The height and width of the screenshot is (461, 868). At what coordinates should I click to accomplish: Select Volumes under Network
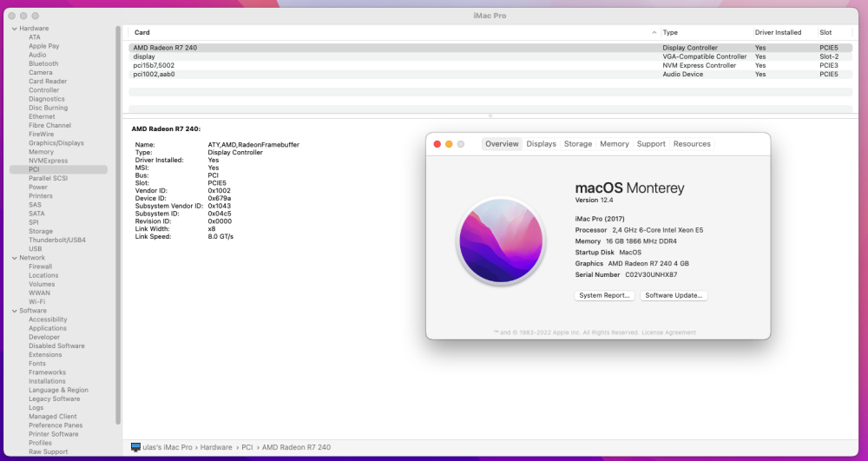42,285
